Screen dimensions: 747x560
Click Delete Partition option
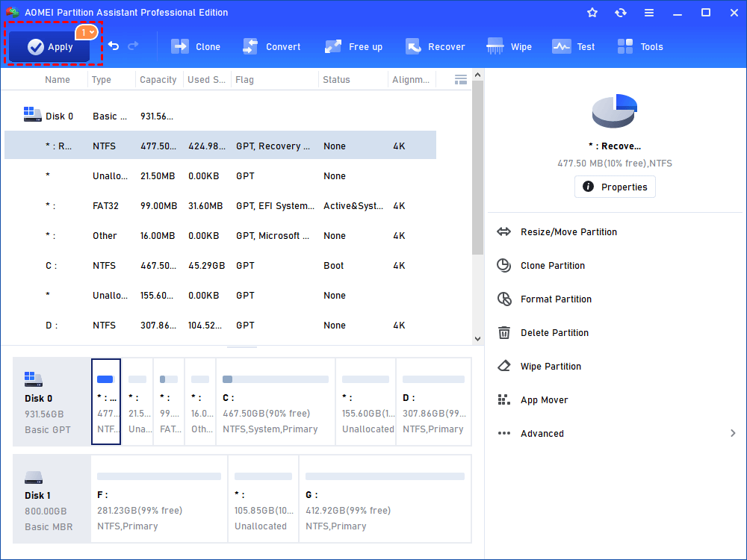coord(554,332)
